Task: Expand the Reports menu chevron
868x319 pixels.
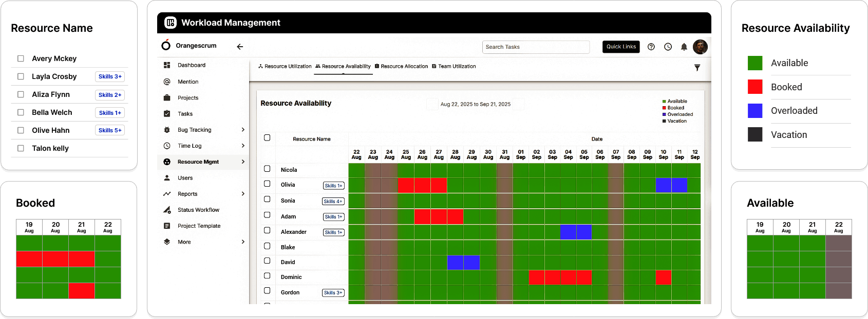Action: (x=243, y=194)
